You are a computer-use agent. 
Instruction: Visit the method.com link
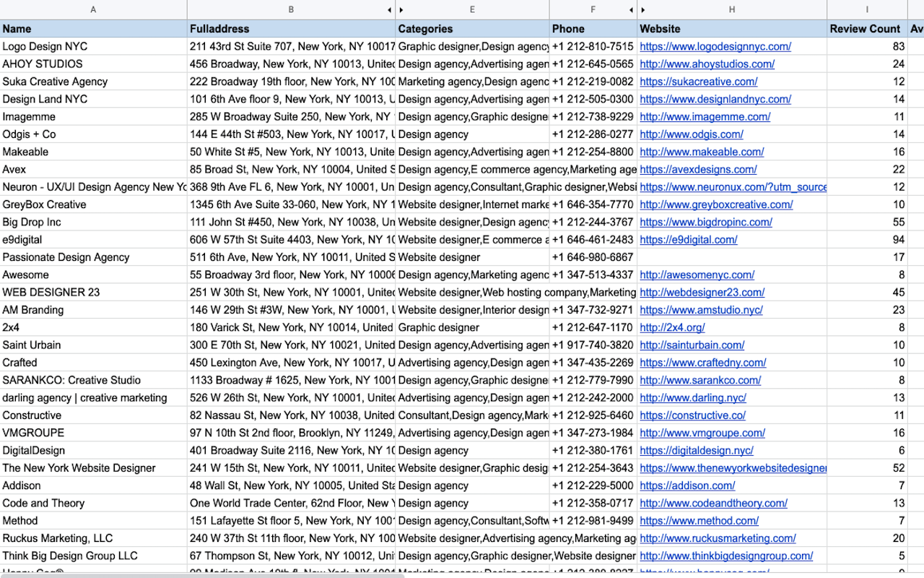pyautogui.click(x=699, y=520)
